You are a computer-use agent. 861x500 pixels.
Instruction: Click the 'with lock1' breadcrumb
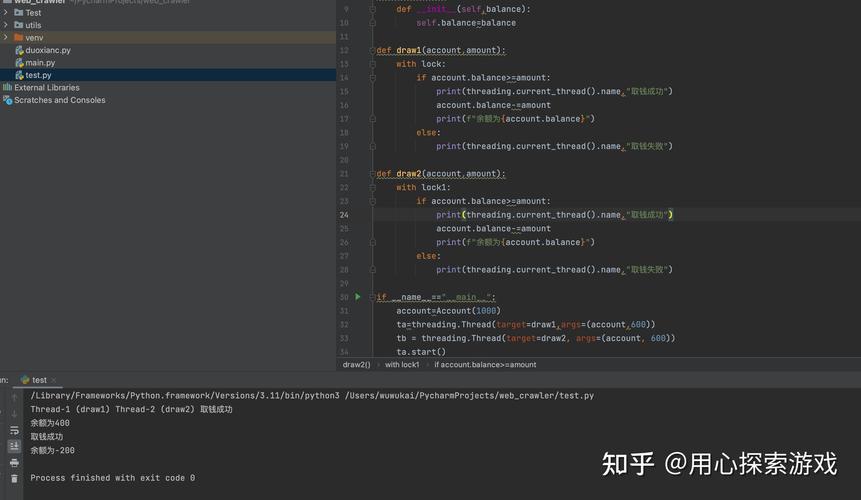point(402,364)
